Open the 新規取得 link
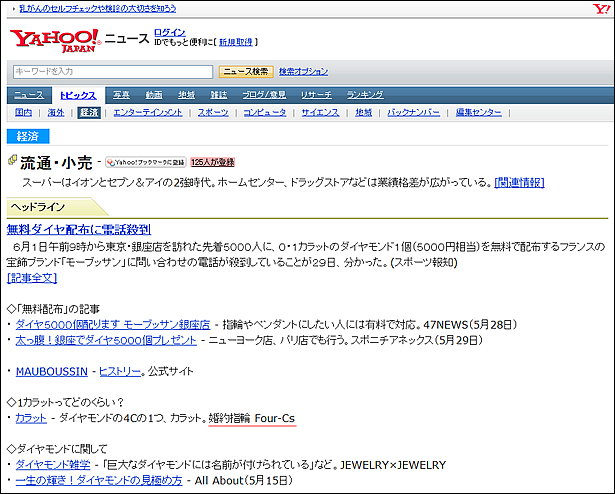Image resolution: width=615 pixels, height=494 pixels. (x=235, y=42)
